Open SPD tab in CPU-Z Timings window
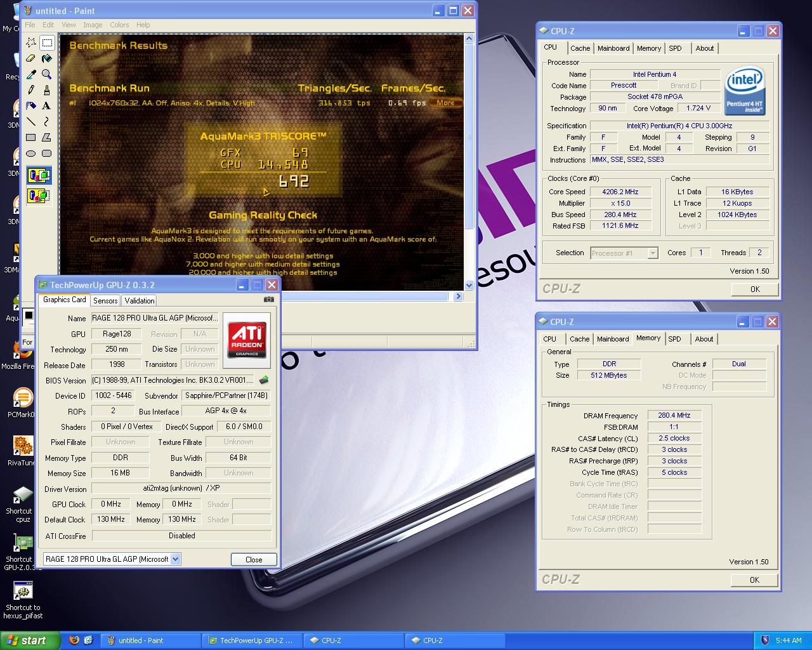The image size is (812, 650). pos(675,339)
